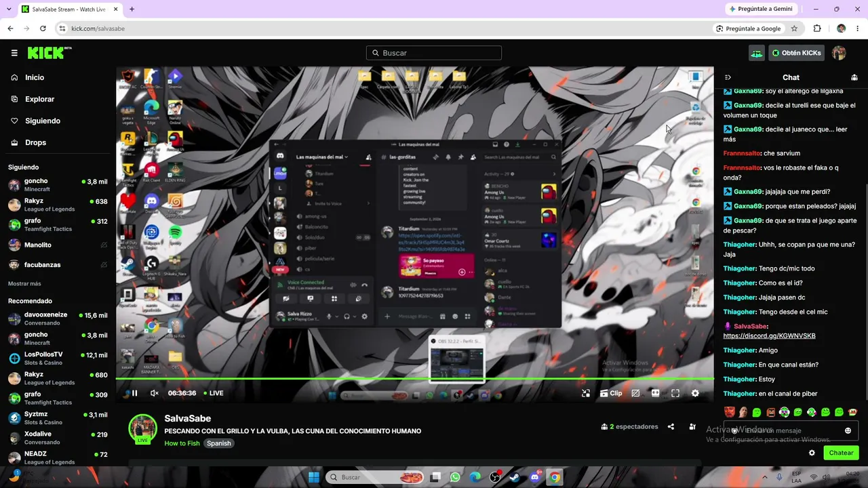868x488 pixels.
Task: Open the discord.gg/KGWNVSKB chat link
Action: pyautogui.click(x=769, y=336)
